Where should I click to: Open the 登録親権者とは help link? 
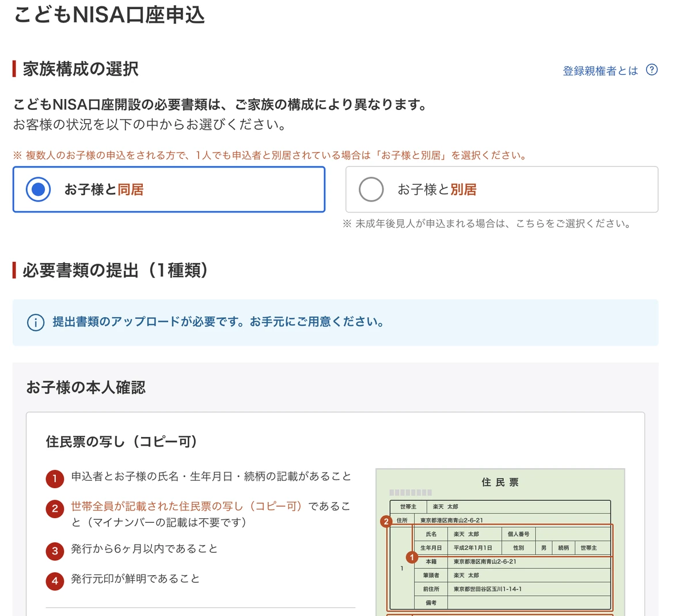point(601,71)
